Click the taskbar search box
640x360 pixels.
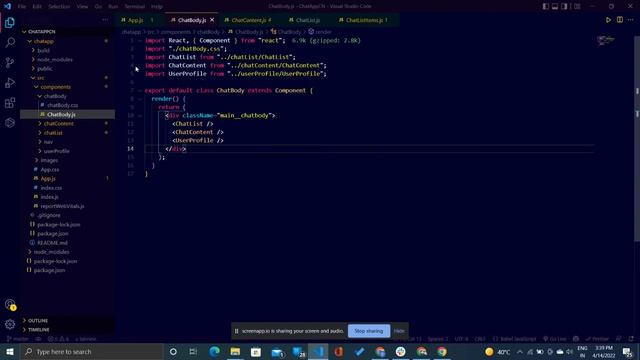[91, 351]
